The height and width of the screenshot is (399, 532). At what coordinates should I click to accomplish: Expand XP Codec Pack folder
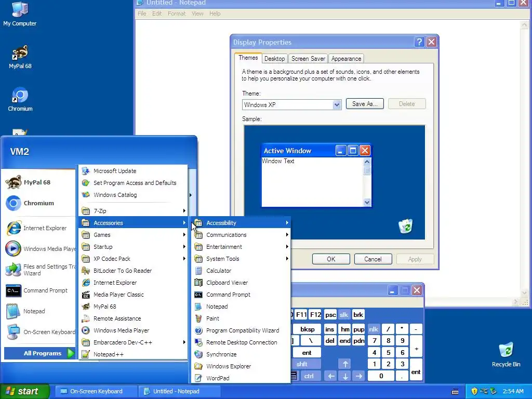coord(134,259)
